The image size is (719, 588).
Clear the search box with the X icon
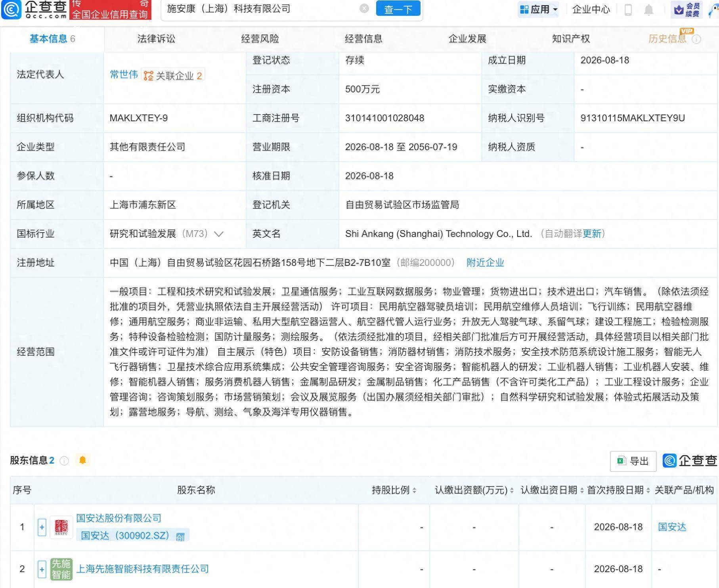click(x=364, y=8)
